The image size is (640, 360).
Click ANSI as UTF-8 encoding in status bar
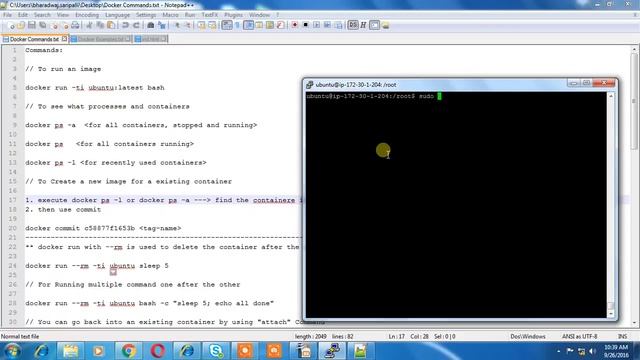pos(580,336)
